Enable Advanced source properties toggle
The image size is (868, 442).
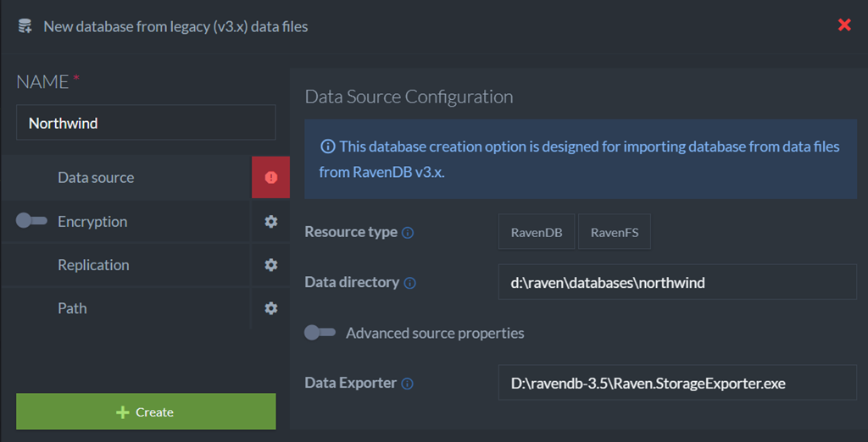[320, 333]
